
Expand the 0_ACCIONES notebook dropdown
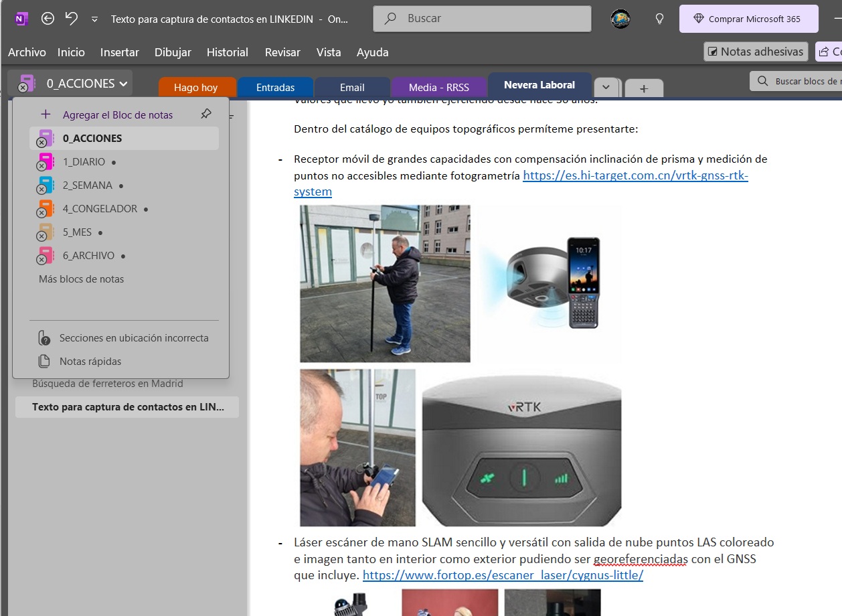(x=123, y=84)
